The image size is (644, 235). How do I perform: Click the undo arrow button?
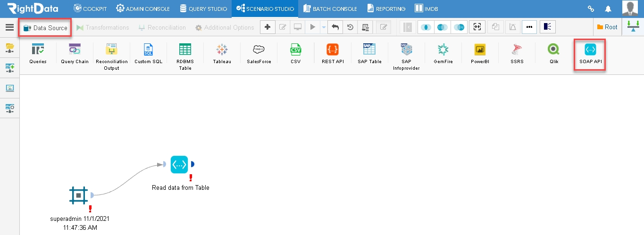click(x=335, y=27)
